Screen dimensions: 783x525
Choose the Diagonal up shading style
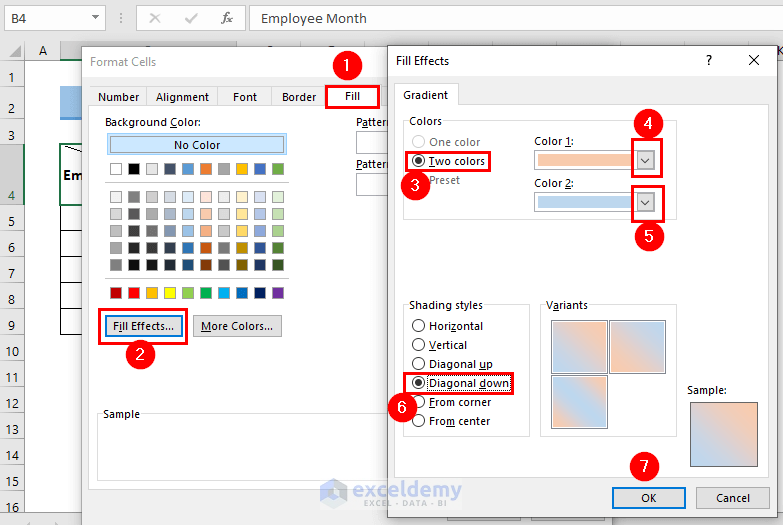(452, 364)
